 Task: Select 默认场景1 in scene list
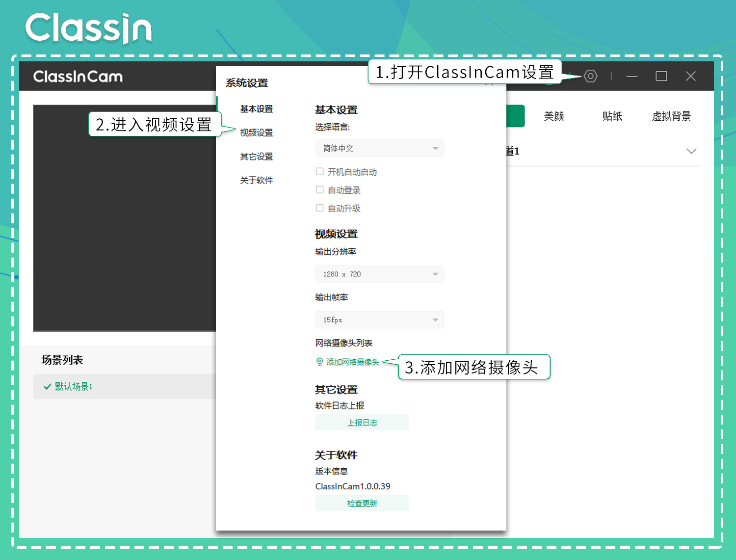point(125,386)
